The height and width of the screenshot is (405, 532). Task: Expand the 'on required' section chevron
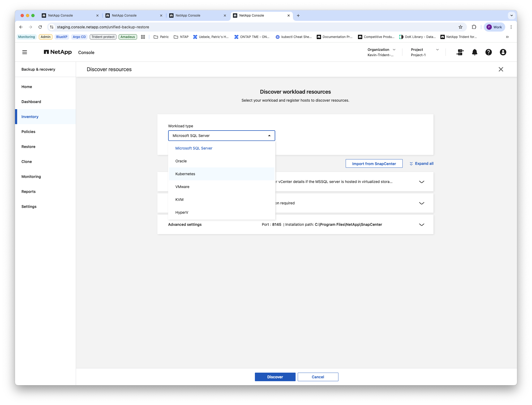point(421,203)
